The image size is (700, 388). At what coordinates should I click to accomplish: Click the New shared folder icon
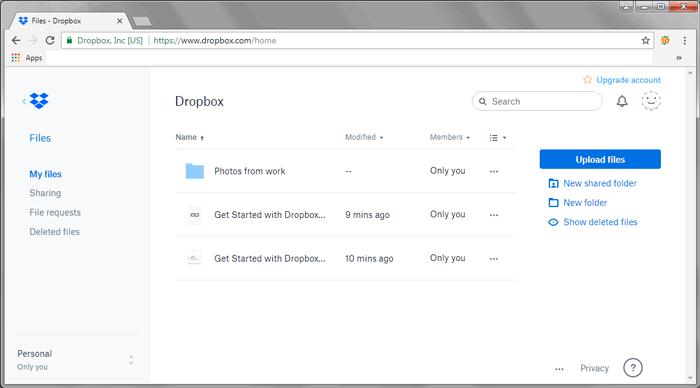coord(553,183)
